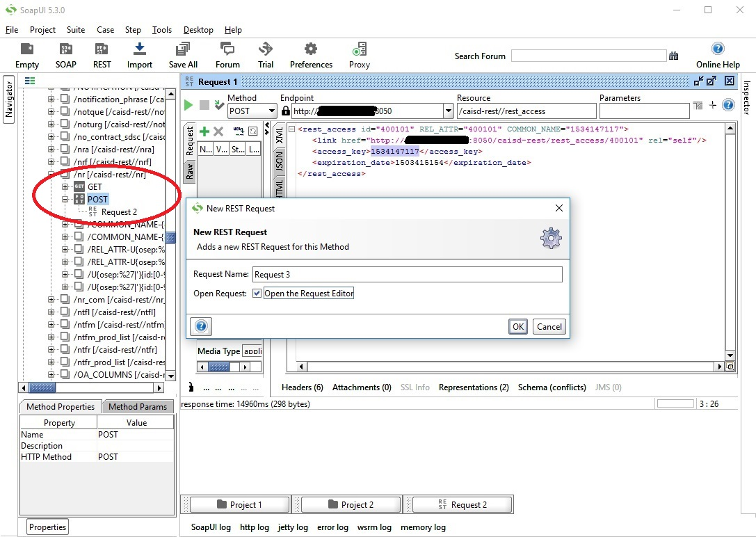Click the green plus add parameter icon
The width and height of the screenshot is (756, 537).
(204, 131)
